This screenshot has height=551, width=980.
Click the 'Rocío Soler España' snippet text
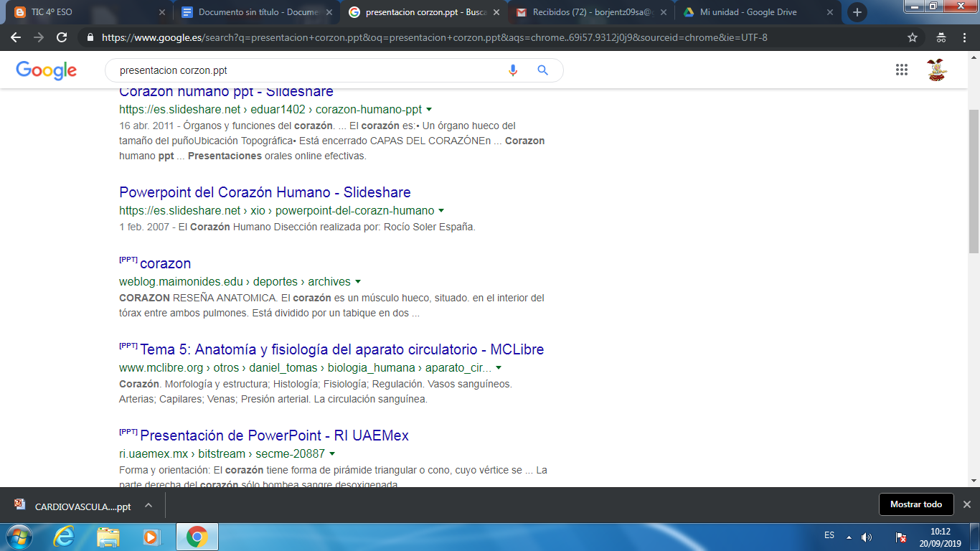(x=430, y=227)
